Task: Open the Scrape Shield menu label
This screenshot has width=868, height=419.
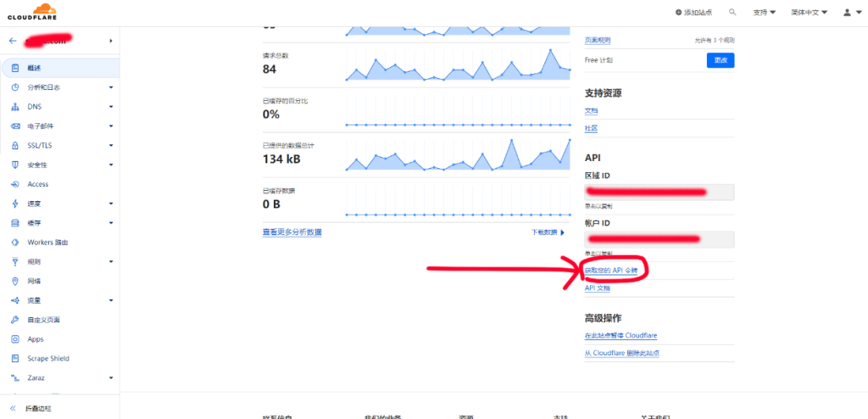Action: (x=48, y=359)
